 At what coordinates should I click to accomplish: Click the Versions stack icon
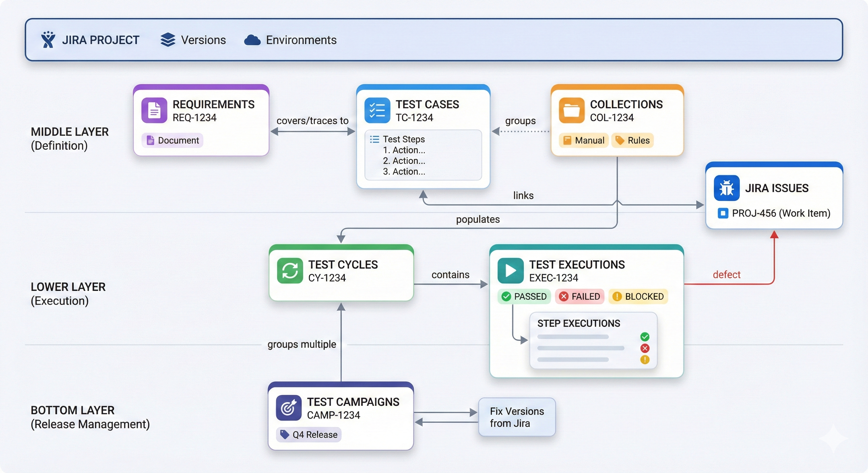coord(168,40)
